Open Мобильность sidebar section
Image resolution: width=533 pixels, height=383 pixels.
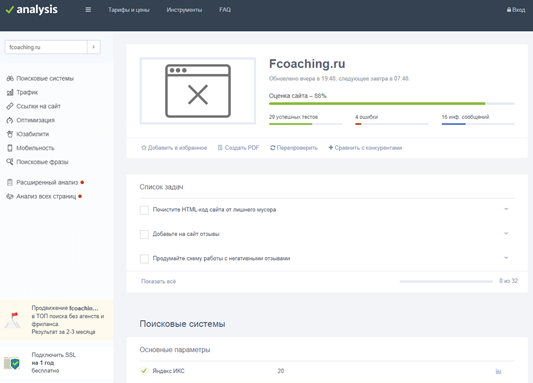35,148
